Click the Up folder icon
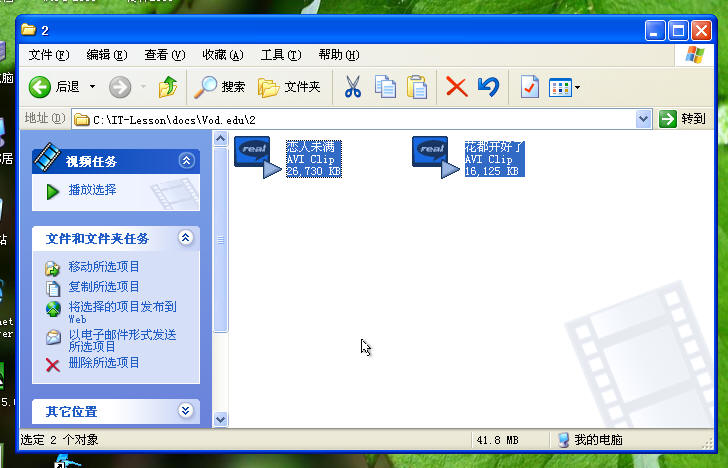 168,88
